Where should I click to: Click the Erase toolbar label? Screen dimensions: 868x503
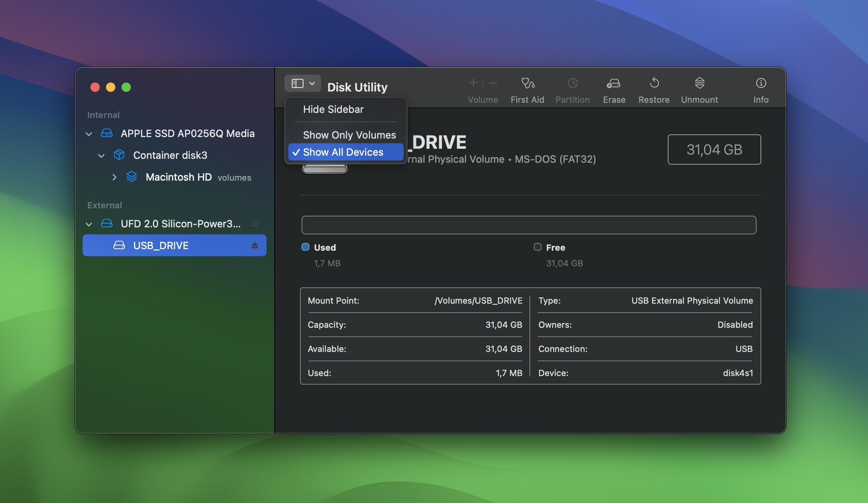(614, 100)
